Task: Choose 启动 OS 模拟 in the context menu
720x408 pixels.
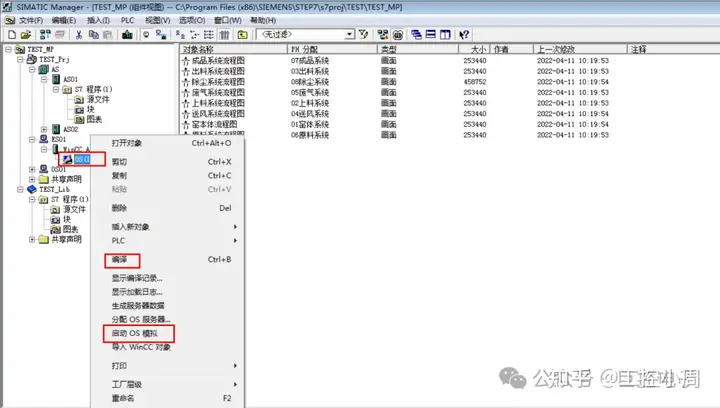Action: (x=168, y=333)
